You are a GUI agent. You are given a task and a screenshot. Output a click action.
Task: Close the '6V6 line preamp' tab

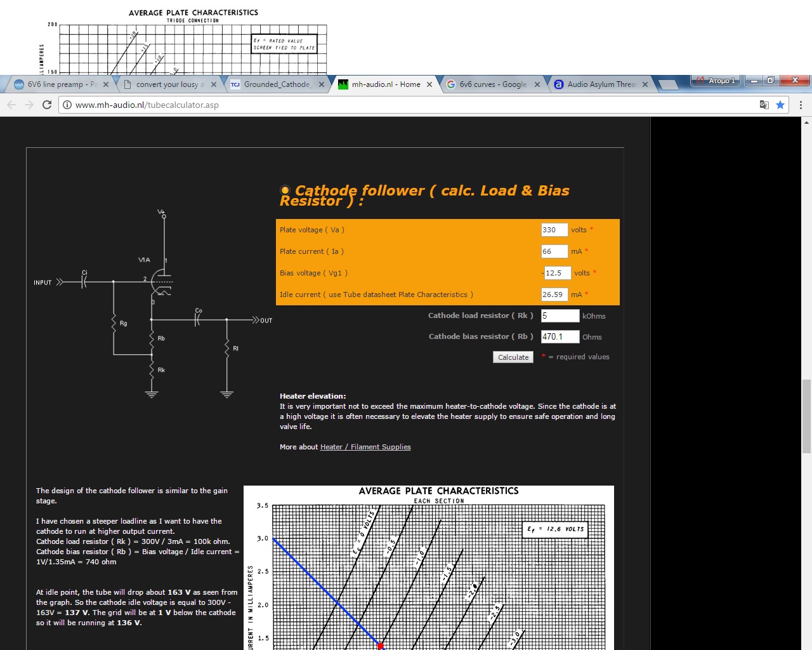pos(106,84)
